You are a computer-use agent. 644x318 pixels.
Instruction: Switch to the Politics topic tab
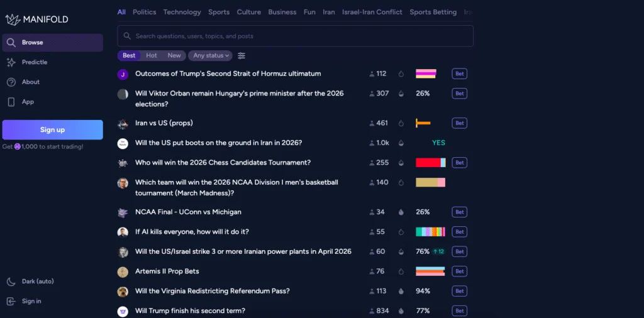click(x=145, y=13)
